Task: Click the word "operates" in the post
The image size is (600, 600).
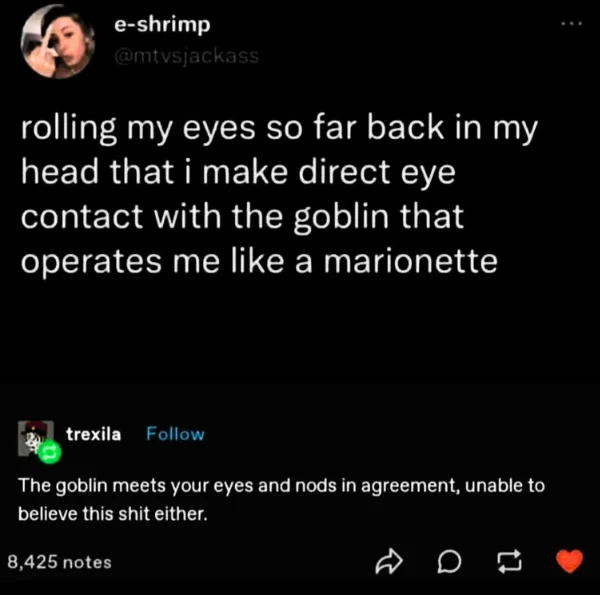Action: click(x=91, y=263)
